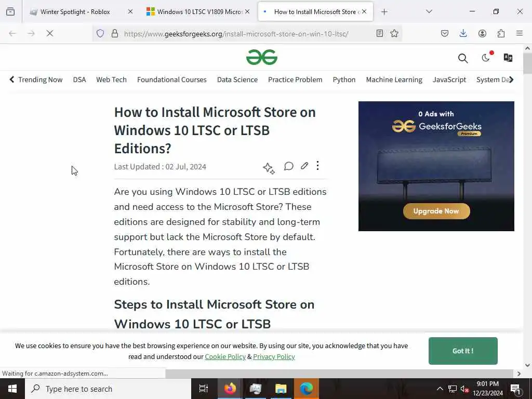Stop loading the page with X button
This screenshot has height=399, width=532.
pyautogui.click(x=49, y=33)
